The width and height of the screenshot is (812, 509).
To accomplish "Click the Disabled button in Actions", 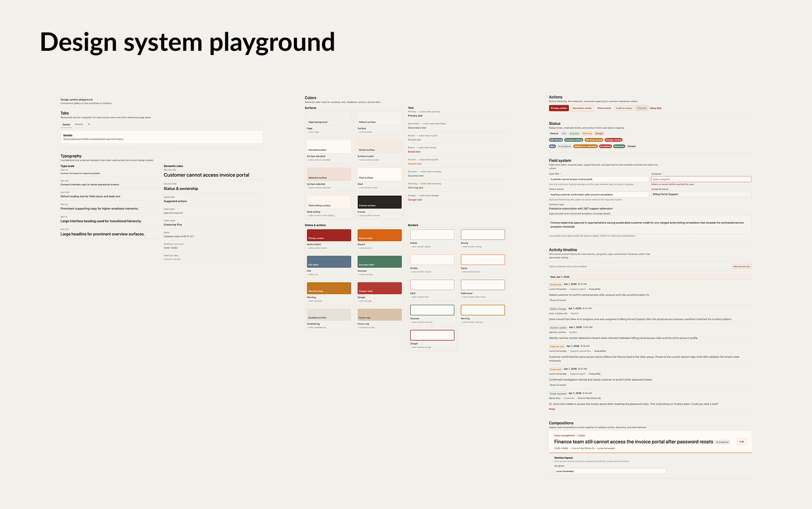I will 641,108.
